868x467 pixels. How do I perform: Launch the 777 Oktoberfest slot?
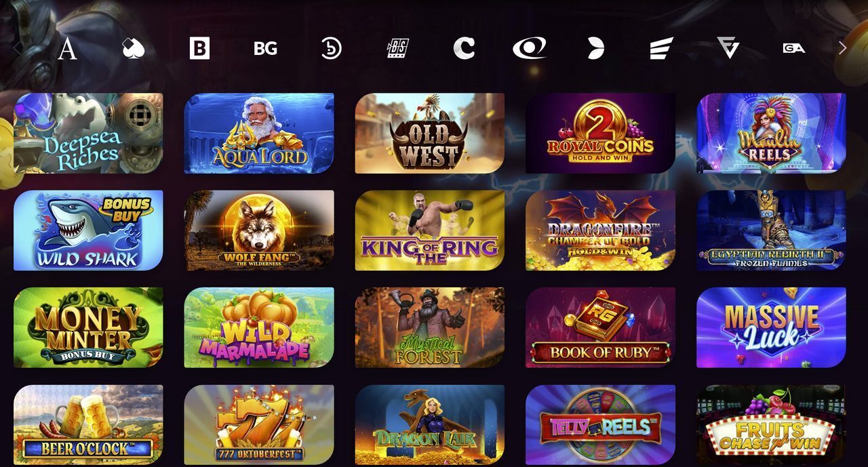click(259, 425)
